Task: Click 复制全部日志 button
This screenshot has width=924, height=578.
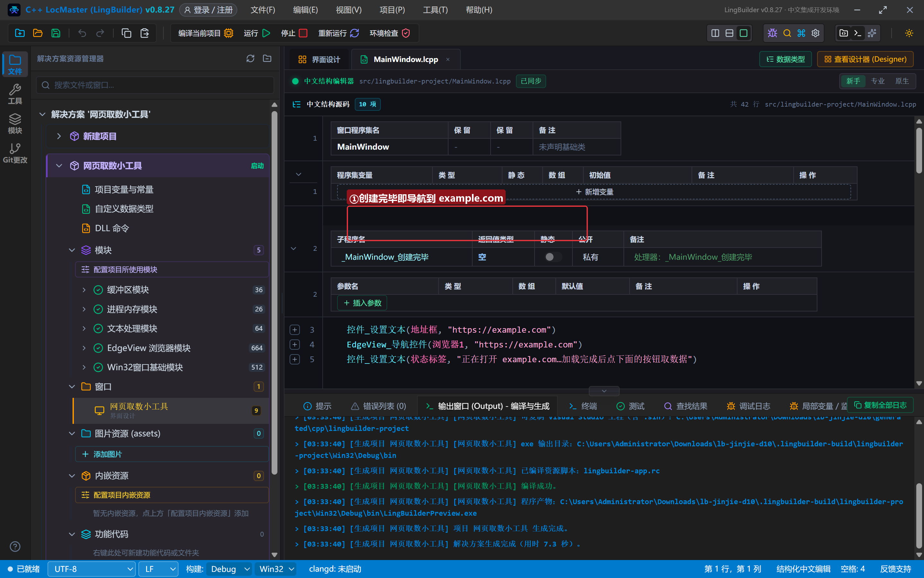Action: click(x=880, y=405)
